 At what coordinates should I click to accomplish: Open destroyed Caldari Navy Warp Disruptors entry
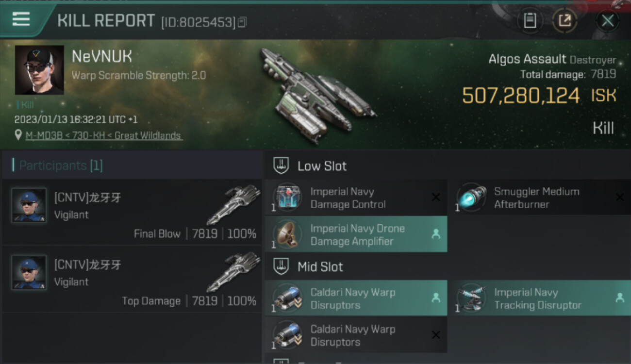[356, 335]
